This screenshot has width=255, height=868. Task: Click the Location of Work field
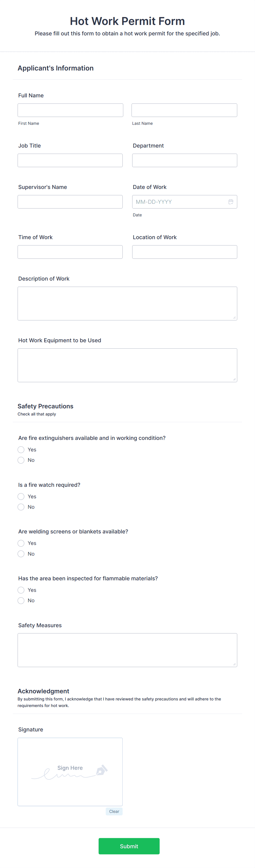pyautogui.click(x=184, y=252)
